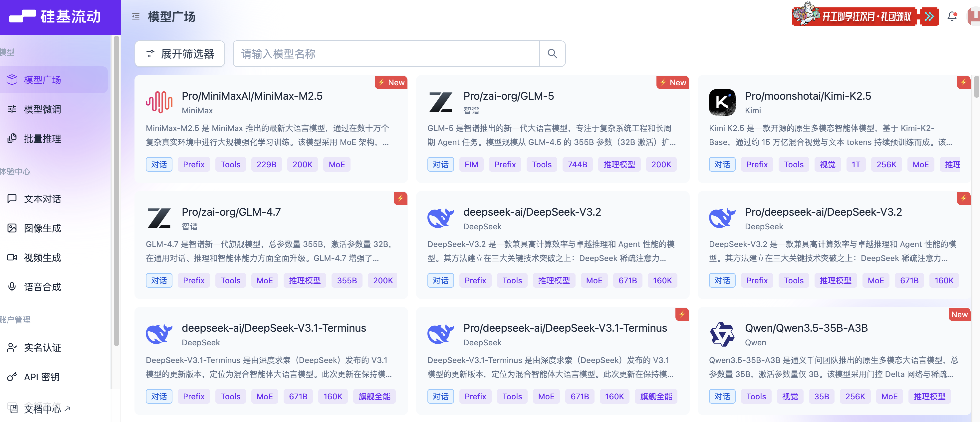Click the search magnifier icon
Image resolution: width=980 pixels, height=422 pixels.
click(552, 54)
